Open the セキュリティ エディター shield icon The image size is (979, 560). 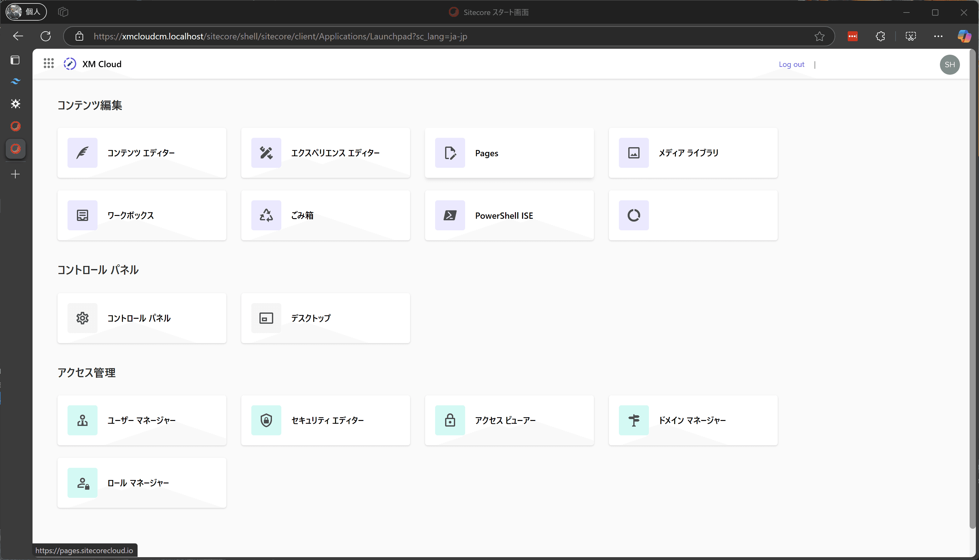tap(266, 420)
